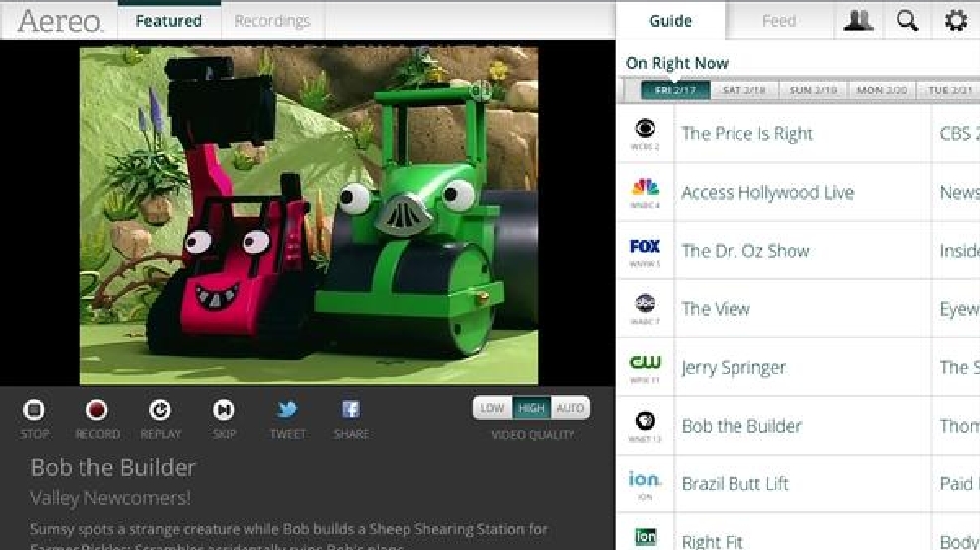Click the Valley Newcomers! episode title
This screenshot has height=550, width=980.
point(110,498)
